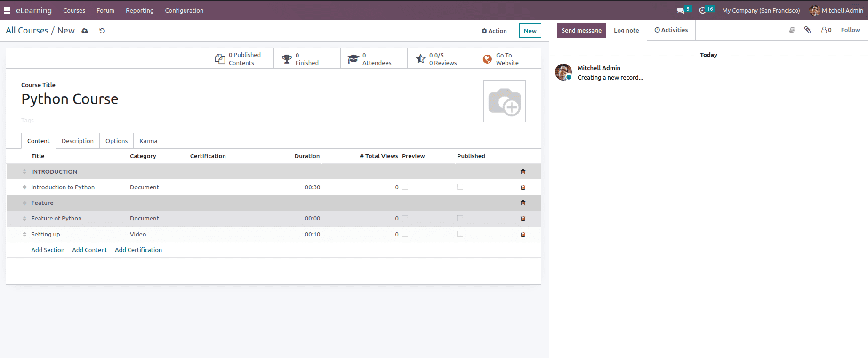Switch to the Karma tab
The height and width of the screenshot is (358, 868).
tap(148, 141)
